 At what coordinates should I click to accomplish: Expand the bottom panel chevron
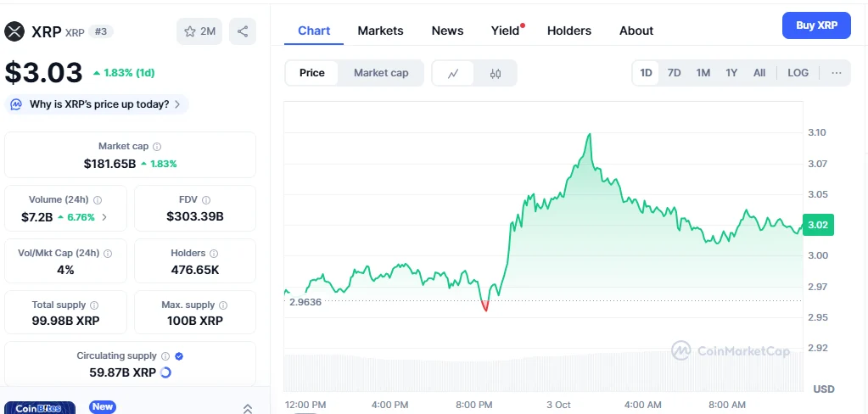pyautogui.click(x=248, y=408)
